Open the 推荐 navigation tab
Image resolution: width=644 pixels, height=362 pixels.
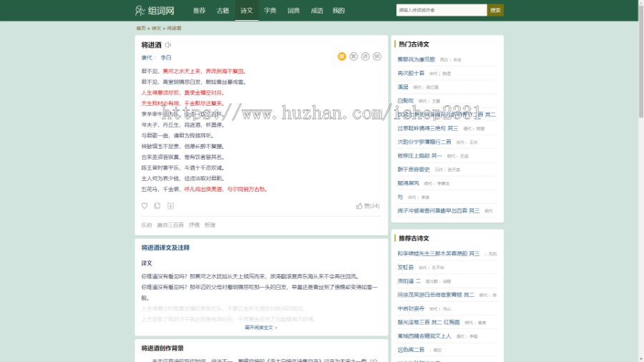point(199,11)
